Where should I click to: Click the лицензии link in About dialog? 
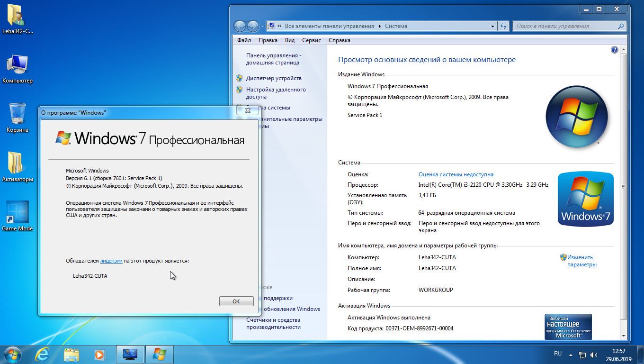(x=111, y=261)
